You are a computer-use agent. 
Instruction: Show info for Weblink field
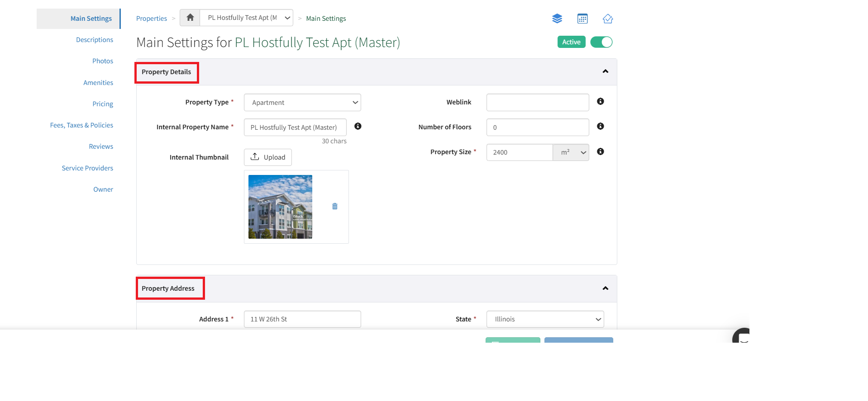(x=601, y=102)
